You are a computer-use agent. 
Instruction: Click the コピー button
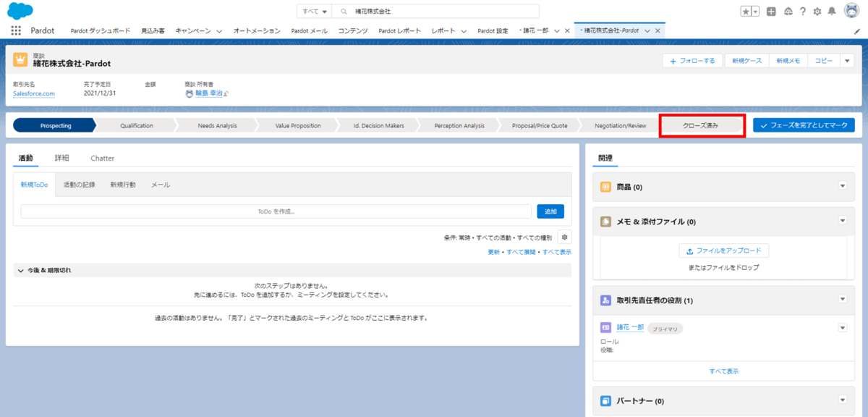tap(824, 61)
